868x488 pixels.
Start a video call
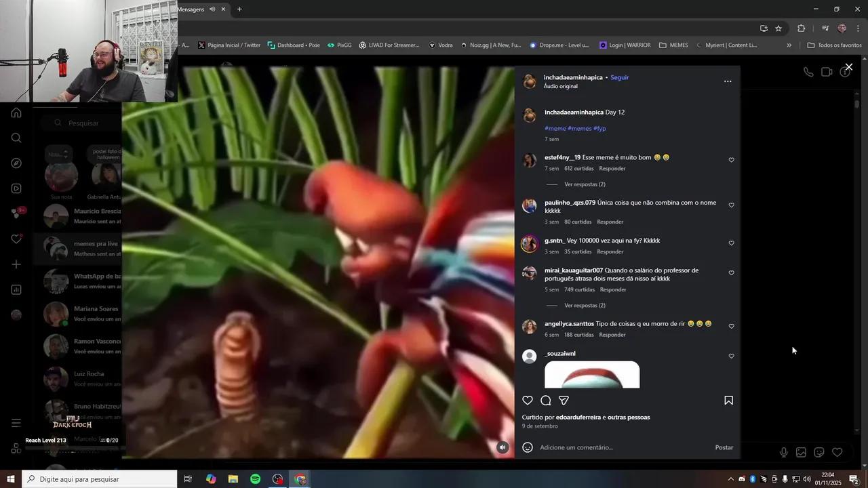827,70
